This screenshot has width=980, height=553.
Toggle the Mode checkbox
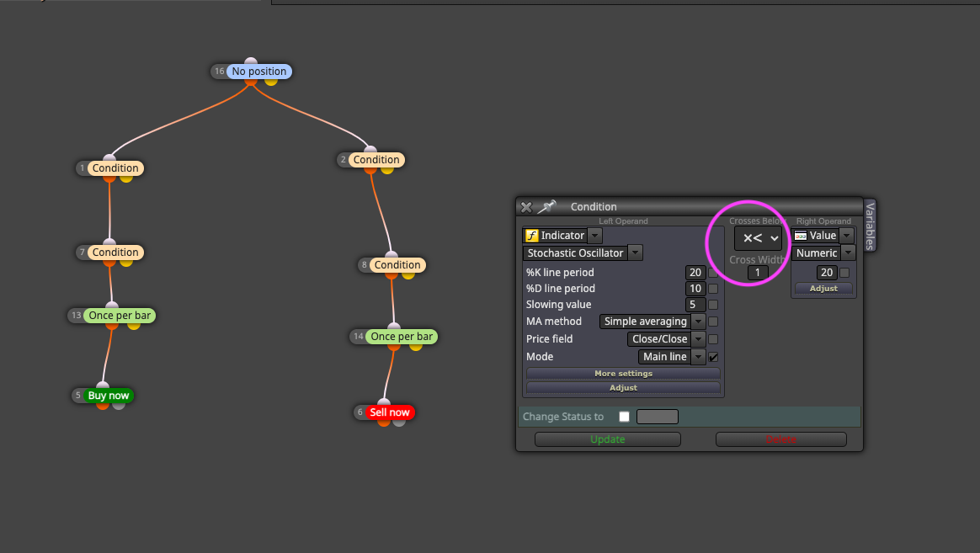(x=713, y=357)
